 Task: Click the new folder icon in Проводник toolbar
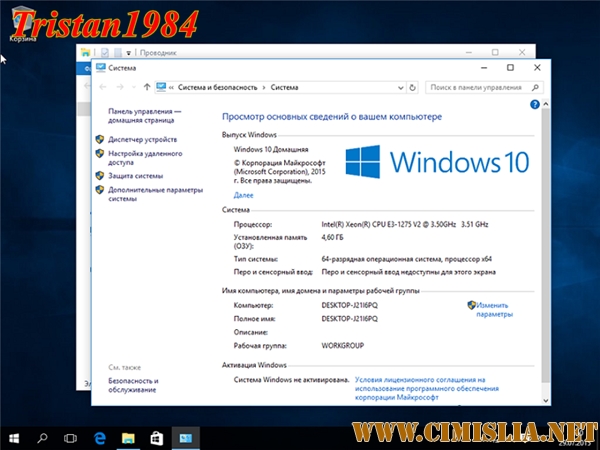click(x=118, y=52)
